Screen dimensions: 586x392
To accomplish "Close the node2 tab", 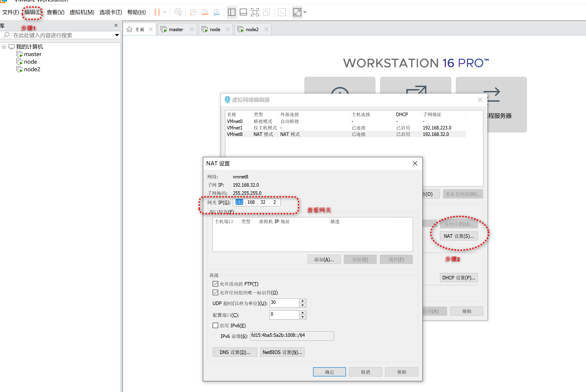I will click(267, 29).
